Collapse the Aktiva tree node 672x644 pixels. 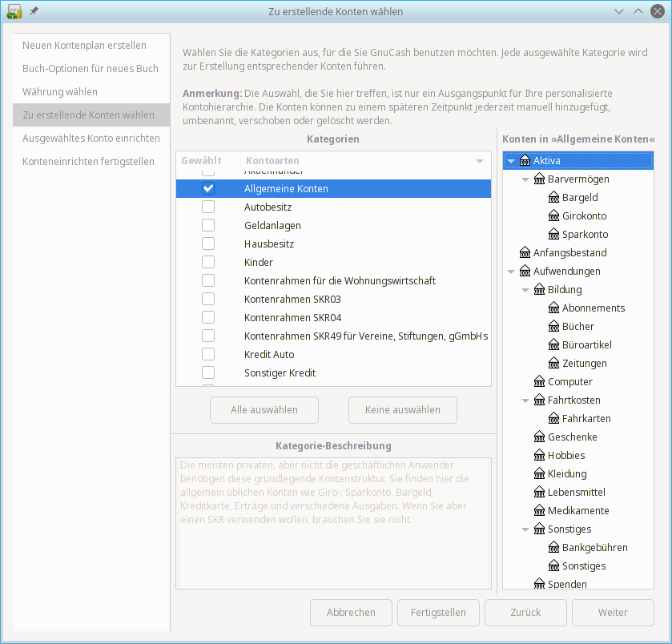pyautogui.click(x=511, y=161)
